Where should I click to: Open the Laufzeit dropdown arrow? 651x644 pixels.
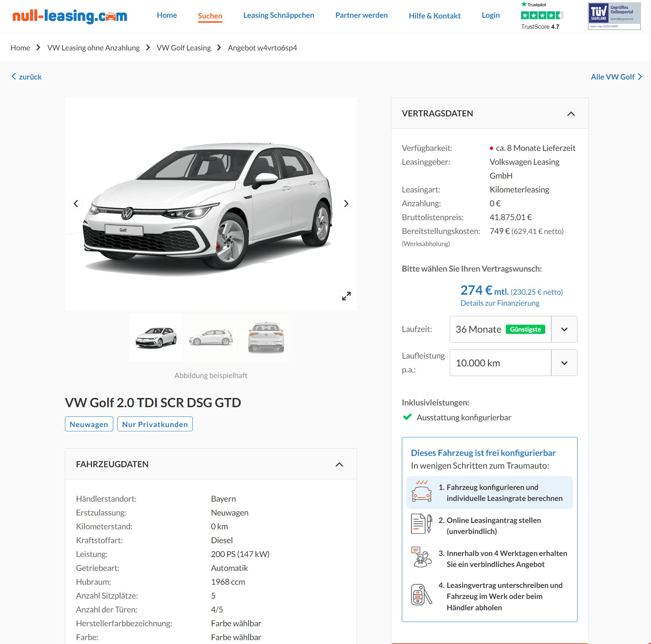tap(564, 329)
